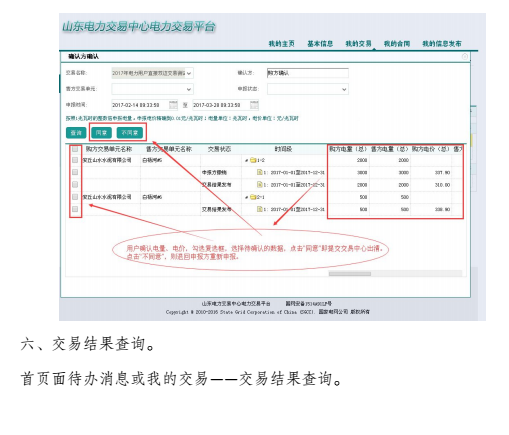This screenshot has width=509, height=435.
Task: Click the 同意 button
Action: pos(101,133)
